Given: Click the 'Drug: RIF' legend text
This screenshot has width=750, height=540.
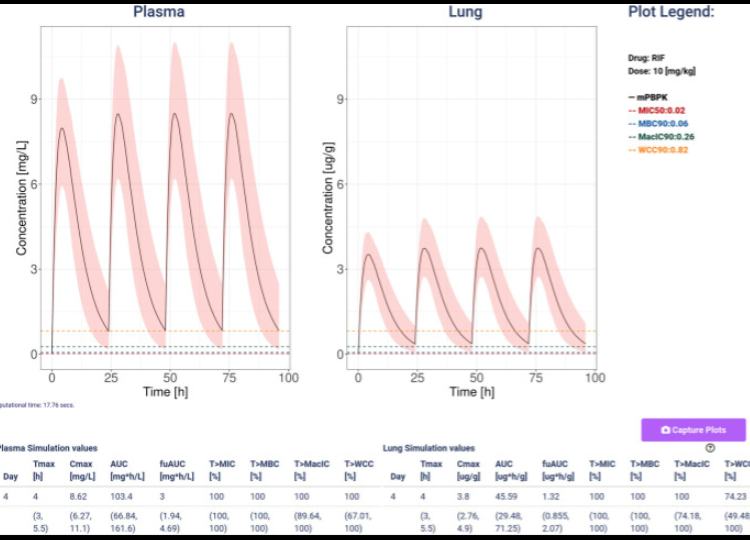Looking at the screenshot, I should click(x=646, y=58).
